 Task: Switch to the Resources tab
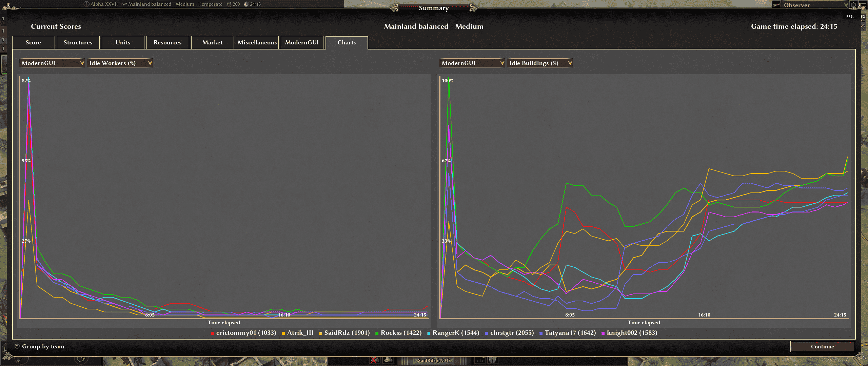(167, 42)
